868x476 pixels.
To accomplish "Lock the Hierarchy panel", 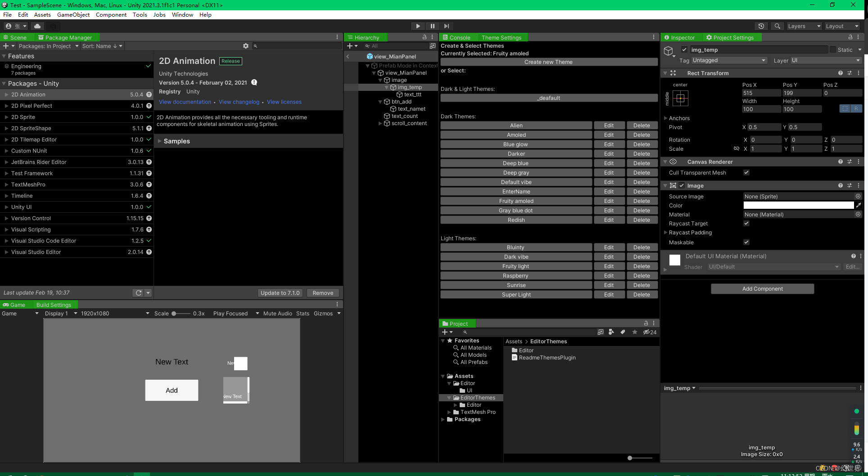I will (425, 37).
